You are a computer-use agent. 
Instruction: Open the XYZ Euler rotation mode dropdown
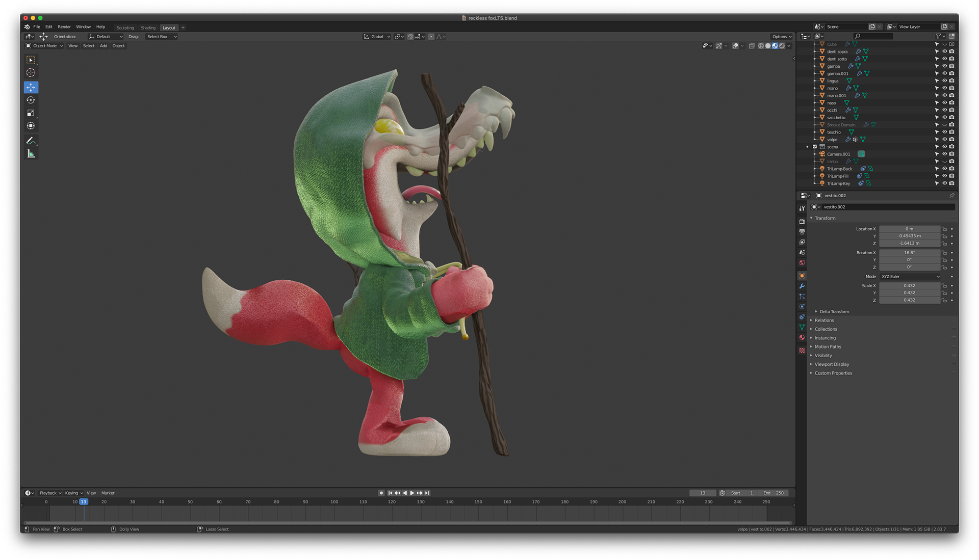click(x=910, y=277)
